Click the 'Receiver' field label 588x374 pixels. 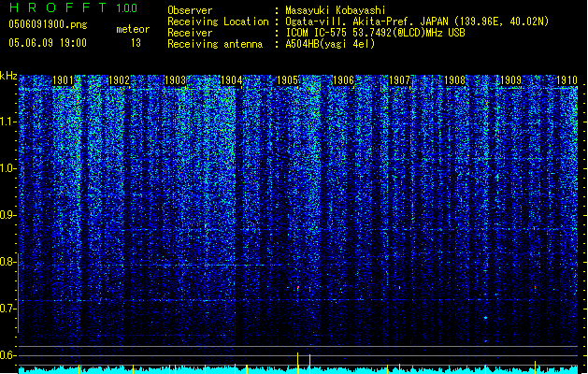(190, 33)
